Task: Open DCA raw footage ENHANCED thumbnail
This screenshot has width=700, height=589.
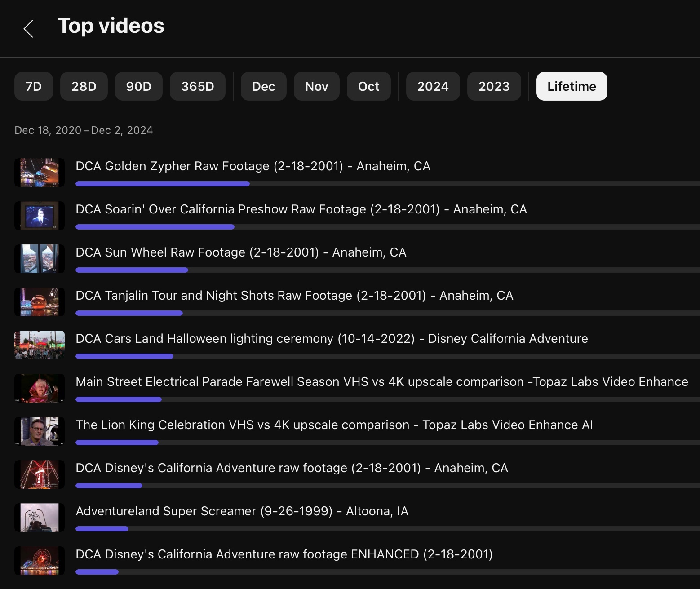Action: 40,561
